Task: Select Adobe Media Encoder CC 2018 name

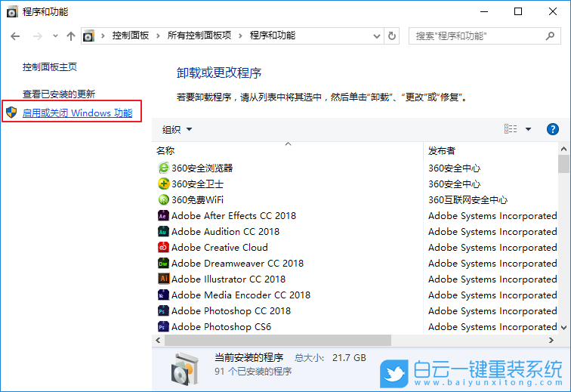Action: point(241,295)
